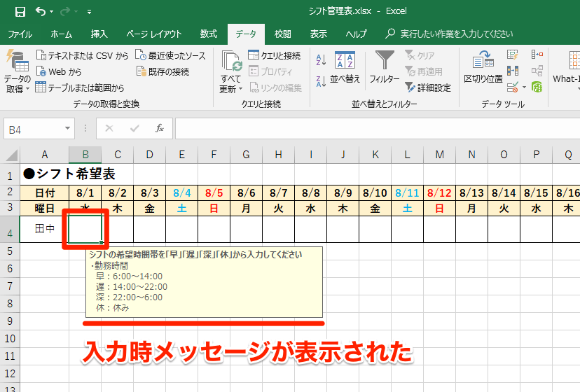Sort ascending with the A-Z icon

(x=321, y=59)
